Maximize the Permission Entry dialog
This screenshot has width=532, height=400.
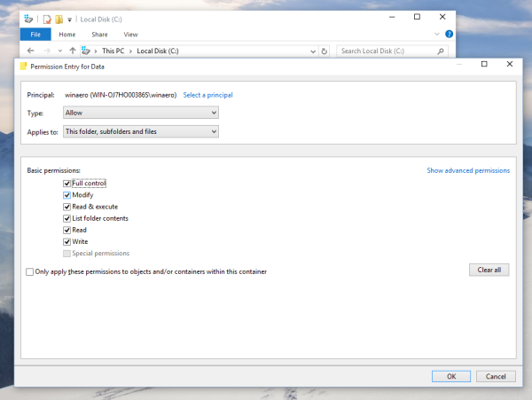(484, 64)
